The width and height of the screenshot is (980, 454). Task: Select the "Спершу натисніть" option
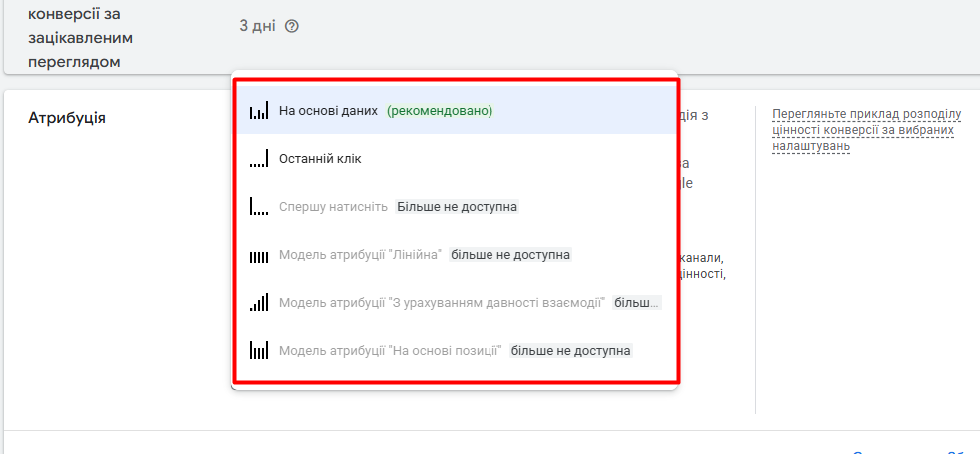click(333, 207)
